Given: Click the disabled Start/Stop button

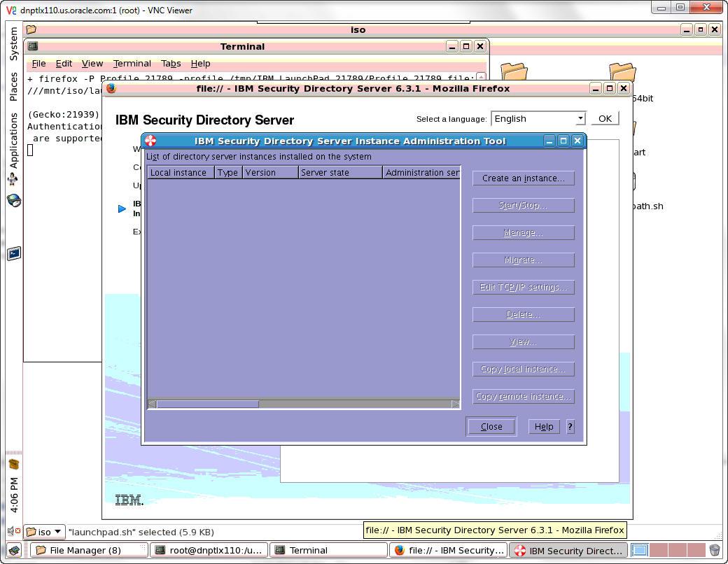Looking at the screenshot, I should point(524,205).
